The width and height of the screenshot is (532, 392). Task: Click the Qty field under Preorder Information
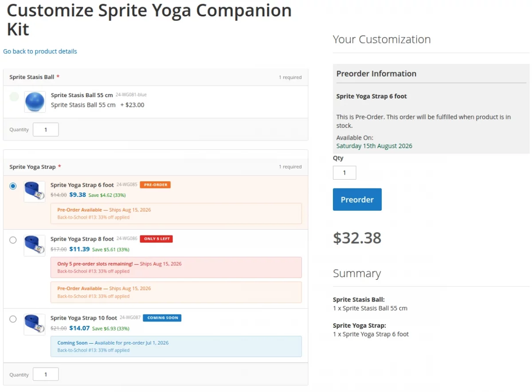[344, 172]
